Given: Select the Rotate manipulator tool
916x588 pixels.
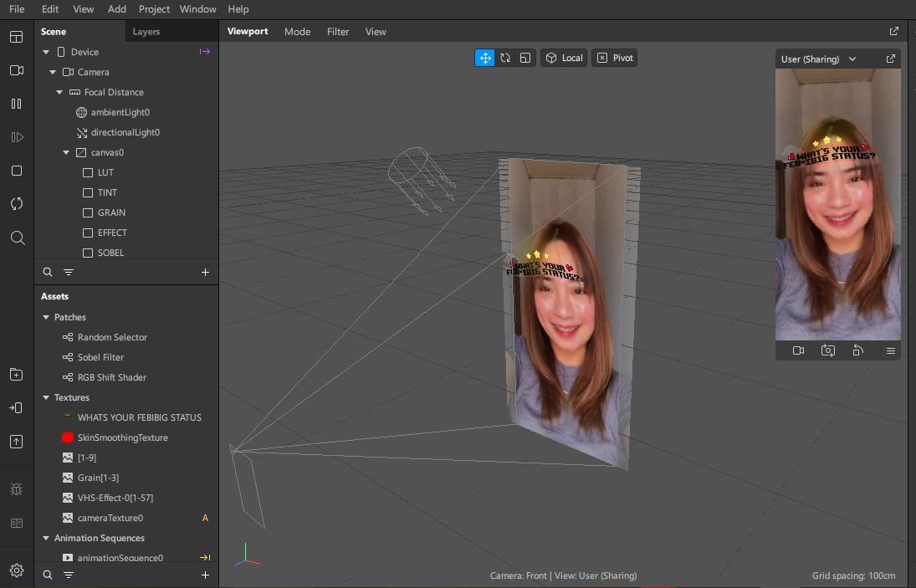Looking at the screenshot, I should [505, 58].
